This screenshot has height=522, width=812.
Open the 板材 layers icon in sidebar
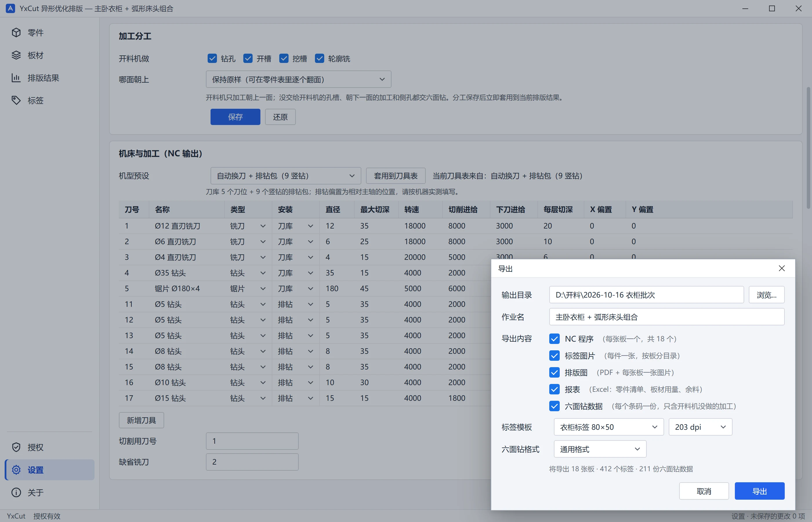(16, 55)
